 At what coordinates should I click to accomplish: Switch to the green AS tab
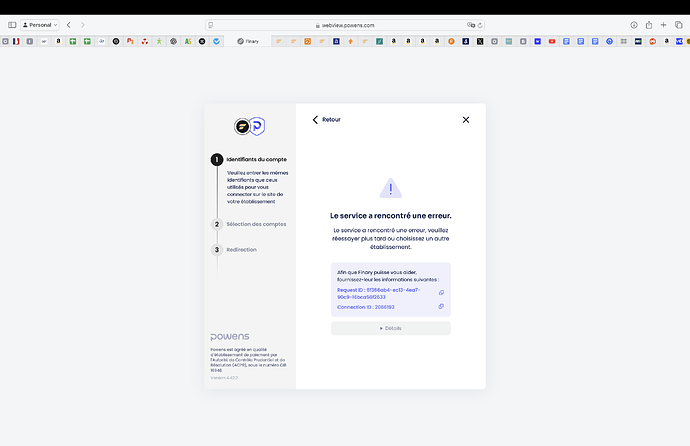pyautogui.click(x=188, y=41)
